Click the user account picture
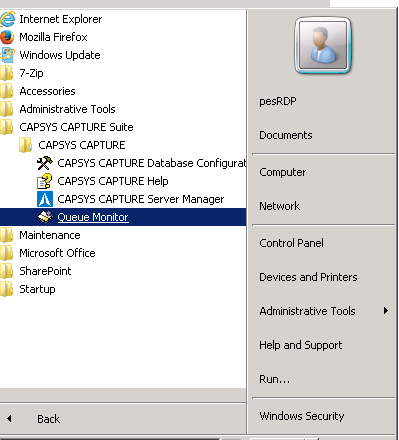The height and width of the screenshot is (440, 399). click(323, 45)
